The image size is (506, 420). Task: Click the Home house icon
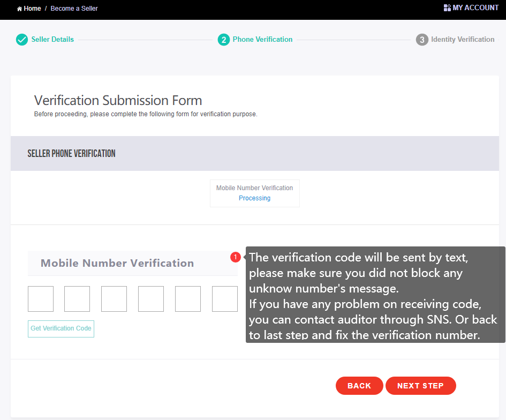point(19,9)
